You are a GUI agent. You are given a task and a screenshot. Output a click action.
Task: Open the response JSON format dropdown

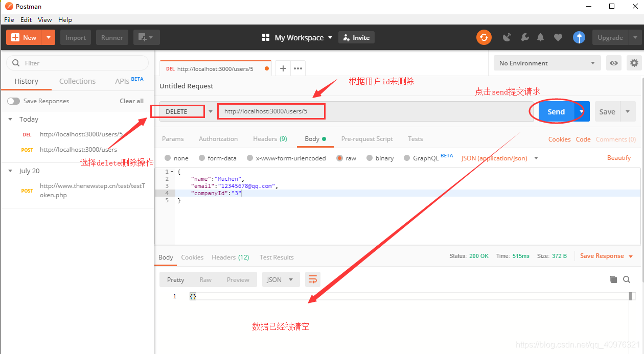point(281,279)
